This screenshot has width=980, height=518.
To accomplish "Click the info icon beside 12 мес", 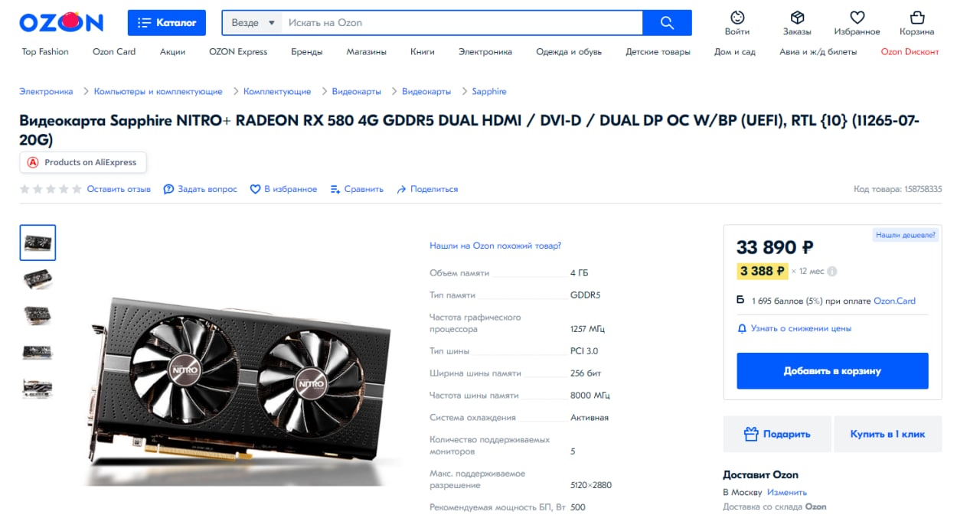I will [x=832, y=271].
